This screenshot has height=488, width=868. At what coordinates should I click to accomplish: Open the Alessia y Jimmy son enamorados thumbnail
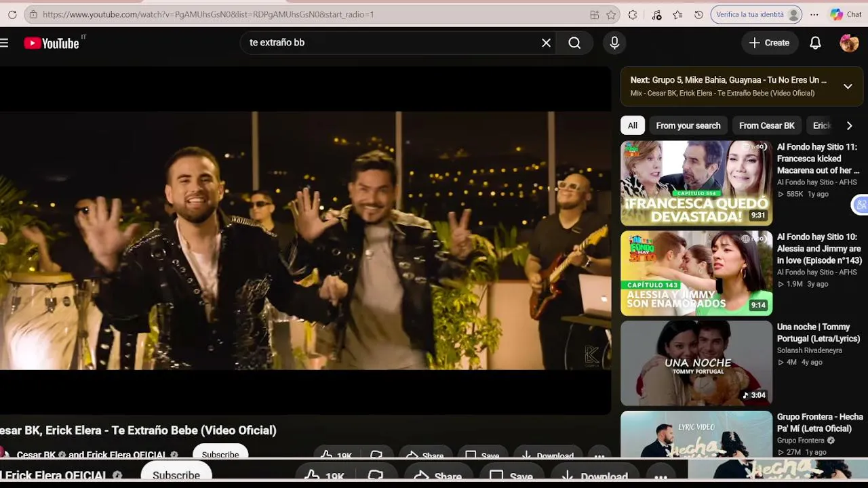click(696, 273)
